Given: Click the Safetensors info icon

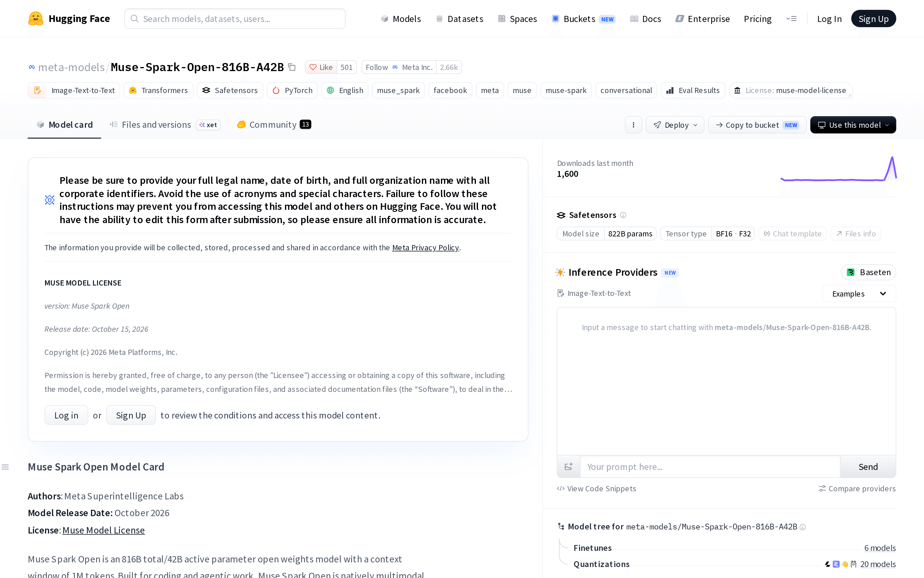Looking at the screenshot, I should pyautogui.click(x=623, y=215).
